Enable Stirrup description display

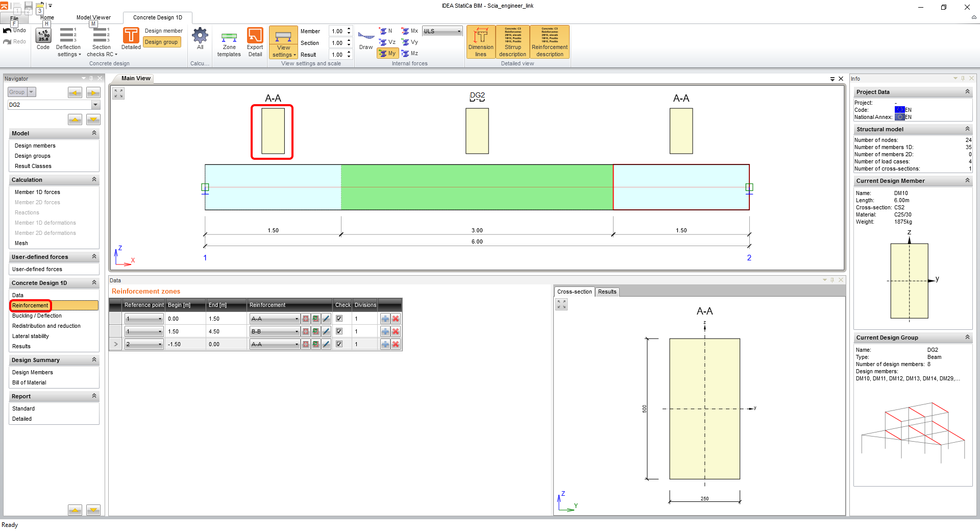coord(512,41)
